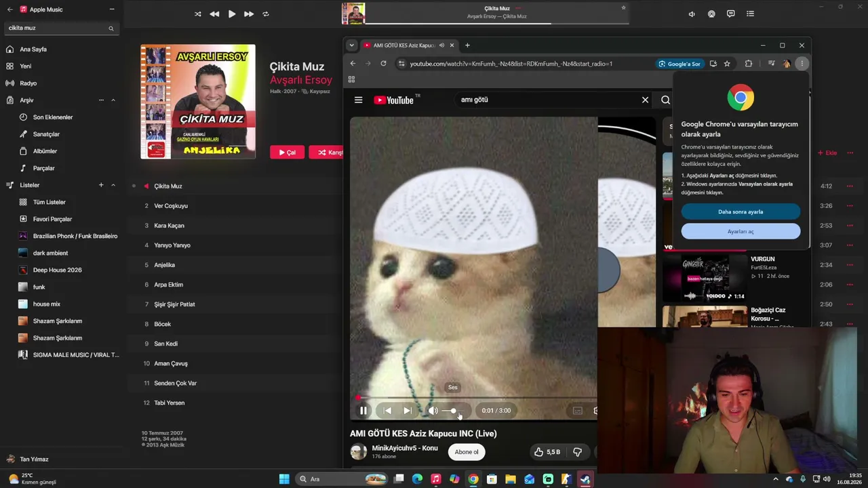Mute the YouTube video player
Screen dimensions: 868x488
click(x=433, y=410)
